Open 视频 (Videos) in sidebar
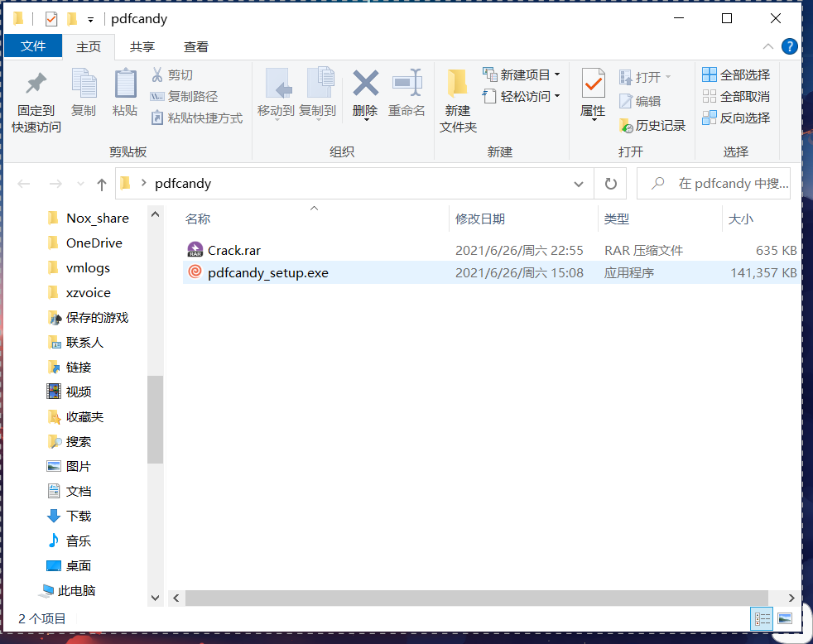 click(x=70, y=392)
